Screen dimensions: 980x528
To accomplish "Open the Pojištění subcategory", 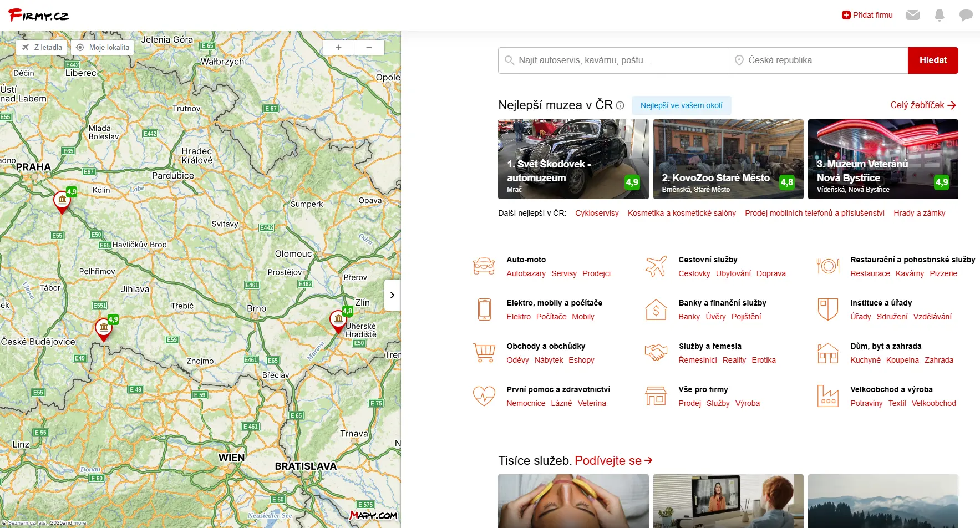I will click(746, 317).
